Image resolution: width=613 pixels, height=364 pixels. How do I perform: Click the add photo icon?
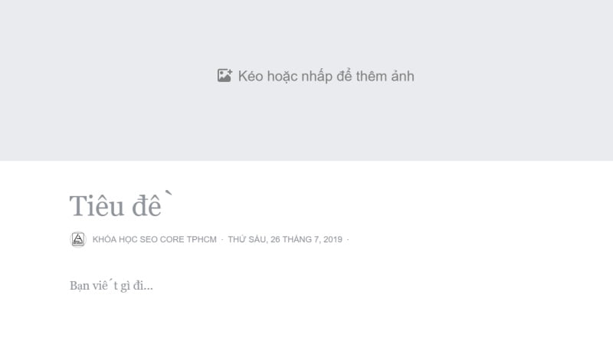tap(225, 76)
